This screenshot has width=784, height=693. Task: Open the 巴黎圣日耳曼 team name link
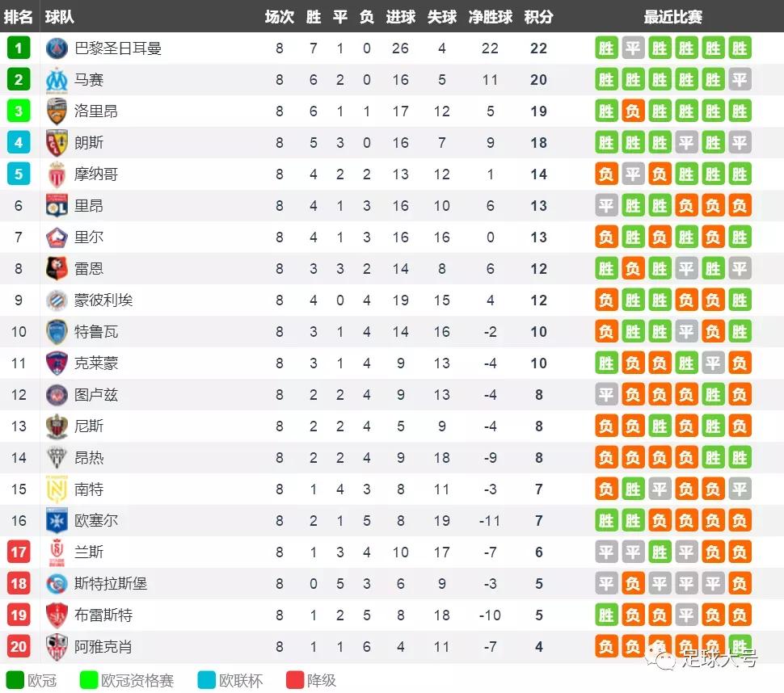pos(118,48)
